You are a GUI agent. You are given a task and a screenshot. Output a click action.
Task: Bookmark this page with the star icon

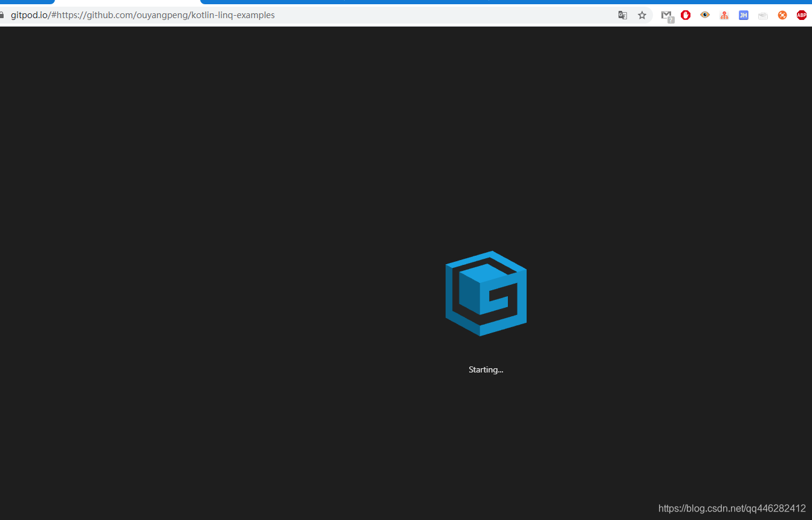pyautogui.click(x=642, y=15)
